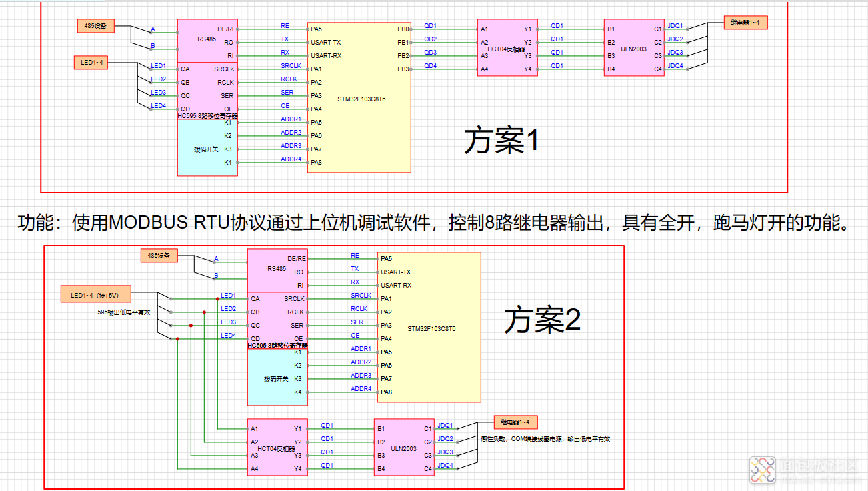The height and width of the screenshot is (491, 868).
Task: Click the 感性负载 COM端 note text
Action: (x=545, y=439)
